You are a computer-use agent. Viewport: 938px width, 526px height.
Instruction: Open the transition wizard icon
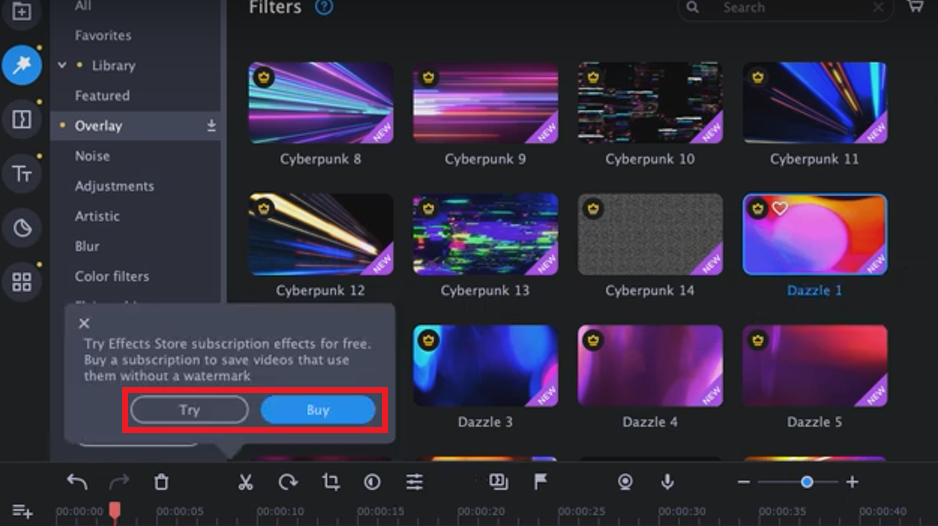click(x=498, y=482)
